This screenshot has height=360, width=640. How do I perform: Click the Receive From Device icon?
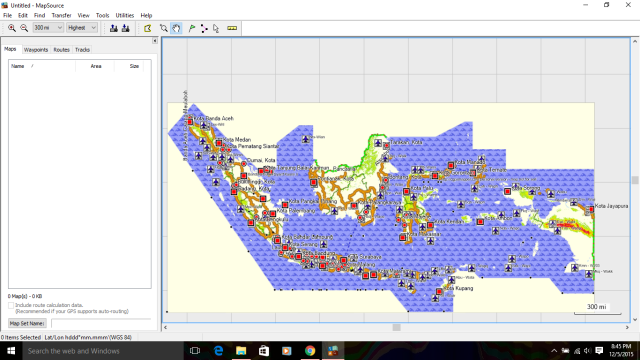[x=126, y=28]
